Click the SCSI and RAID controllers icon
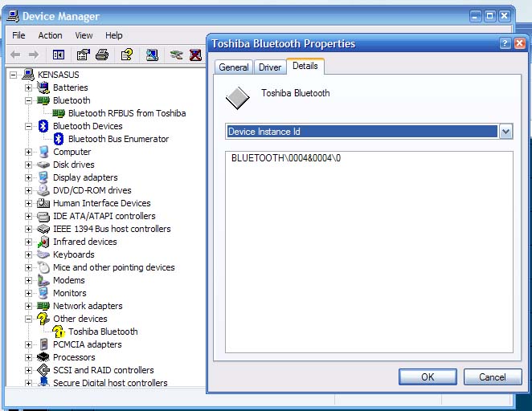Image resolution: width=532 pixels, height=411 pixels. pos(43,370)
